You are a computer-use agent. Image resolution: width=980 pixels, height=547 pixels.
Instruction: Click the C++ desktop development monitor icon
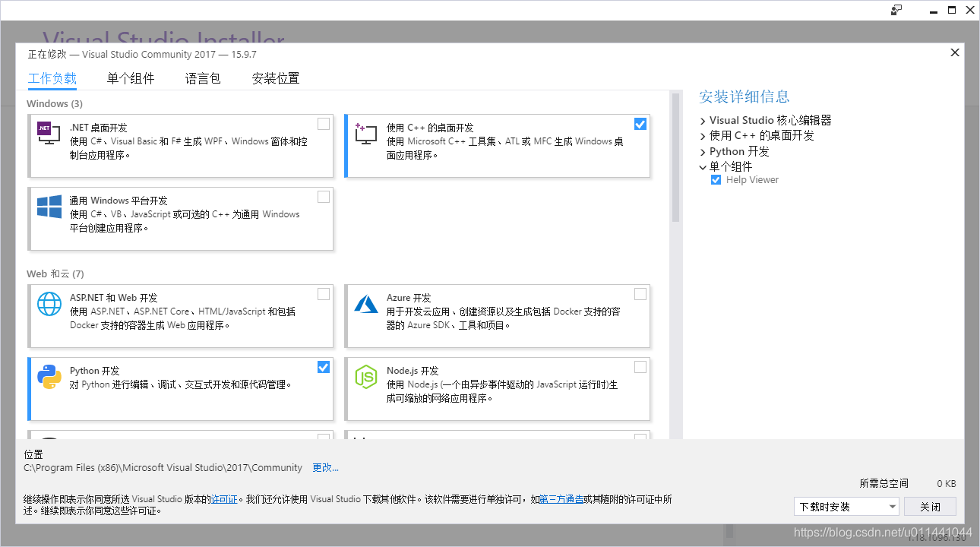[x=365, y=133]
